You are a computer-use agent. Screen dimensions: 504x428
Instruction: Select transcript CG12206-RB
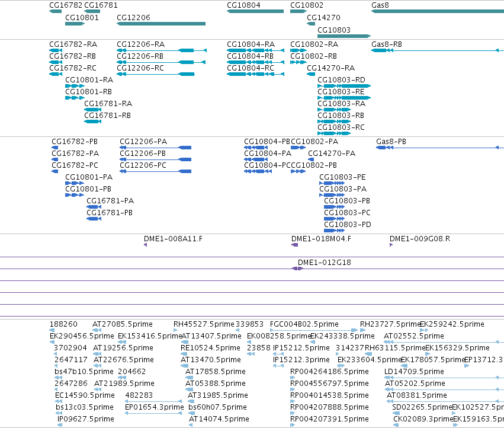tap(161, 62)
